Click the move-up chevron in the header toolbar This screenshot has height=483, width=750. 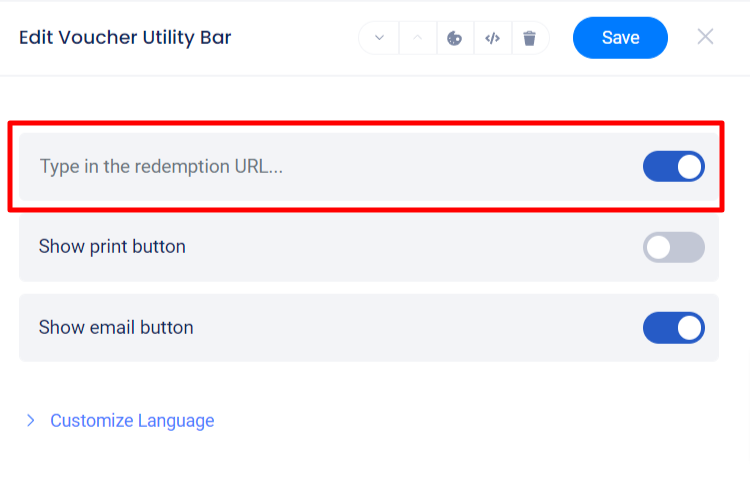pos(417,39)
